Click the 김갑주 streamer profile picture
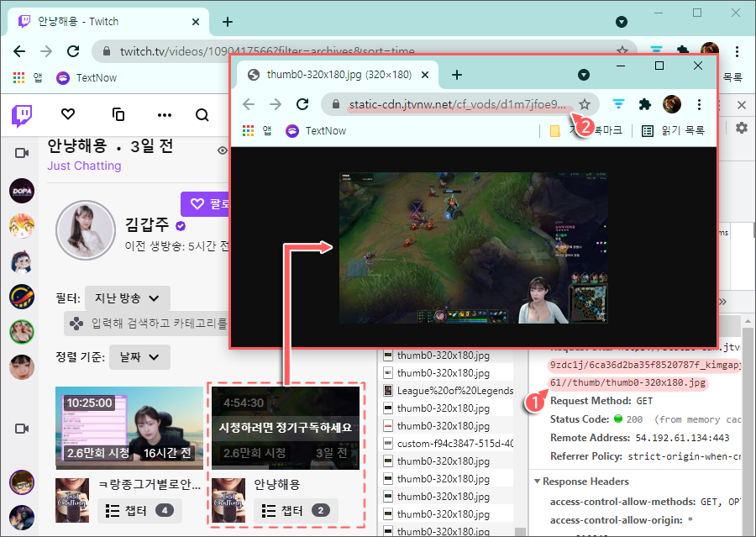 [x=86, y=230]
